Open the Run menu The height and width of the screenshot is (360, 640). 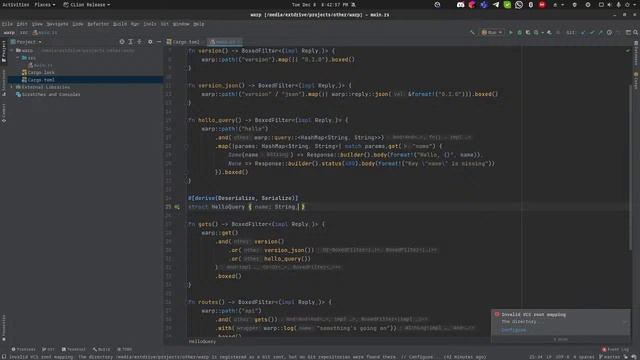(x=135, y=24)
